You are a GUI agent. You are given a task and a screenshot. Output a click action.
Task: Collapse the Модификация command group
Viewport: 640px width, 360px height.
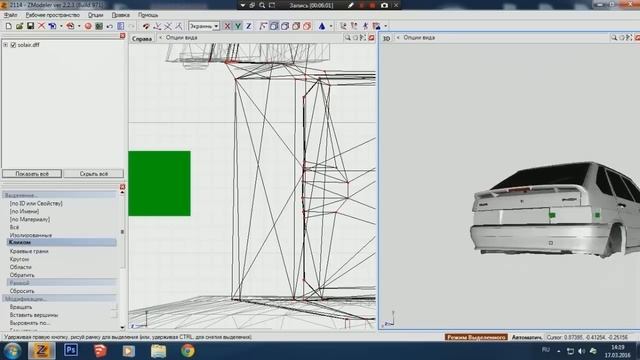pyautogui.click(x=60, y=299)
